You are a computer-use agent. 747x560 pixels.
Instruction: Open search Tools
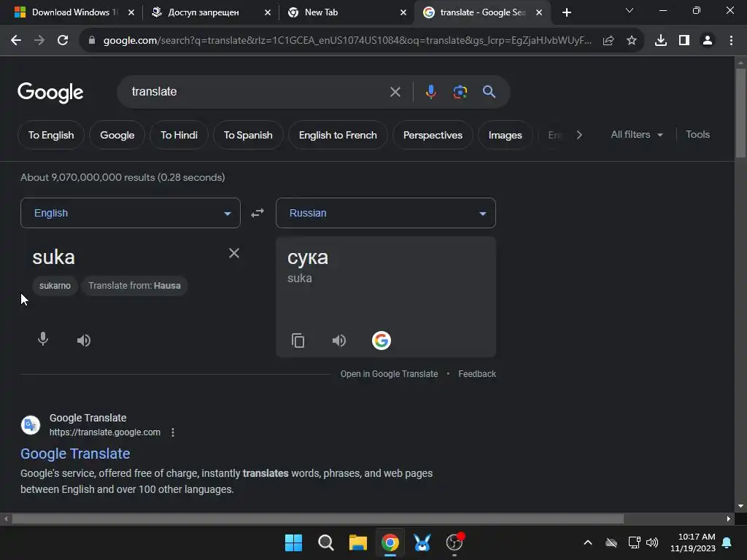click(697, 135)
